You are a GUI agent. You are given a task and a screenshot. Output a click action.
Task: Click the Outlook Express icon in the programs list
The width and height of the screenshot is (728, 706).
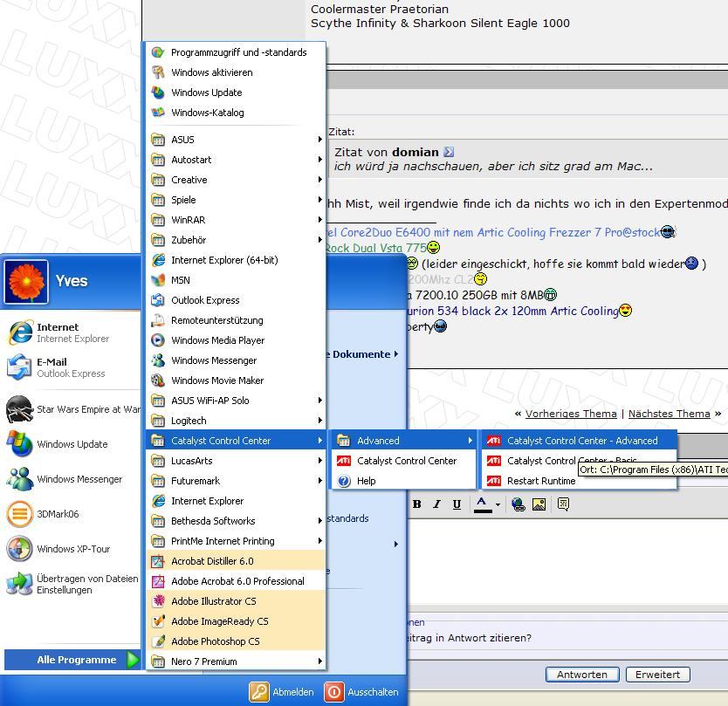pos(158,300)
